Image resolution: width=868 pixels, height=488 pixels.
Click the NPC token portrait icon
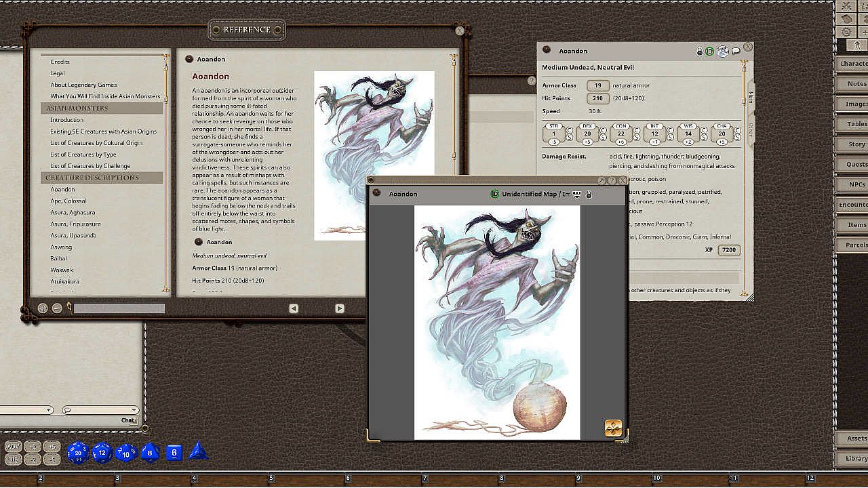723,52
